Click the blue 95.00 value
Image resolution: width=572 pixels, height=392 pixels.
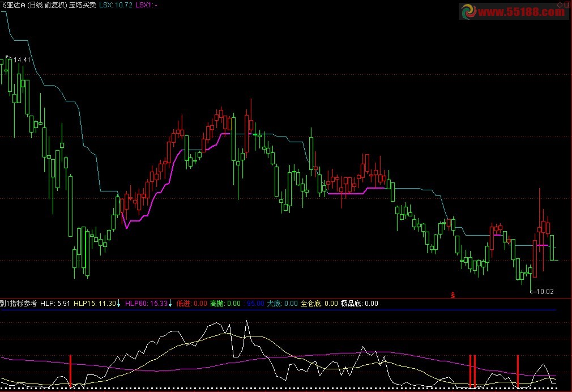pyautogui.click(x=255, y=304)
